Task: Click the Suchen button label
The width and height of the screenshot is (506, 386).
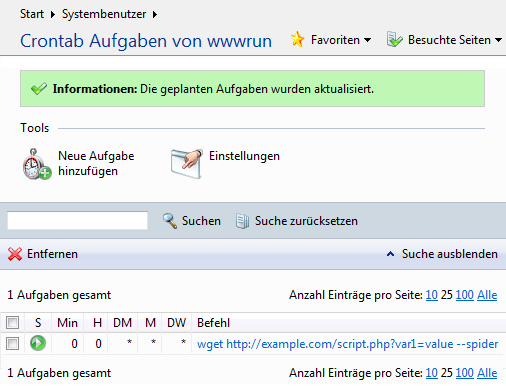Action: (201, 221)
